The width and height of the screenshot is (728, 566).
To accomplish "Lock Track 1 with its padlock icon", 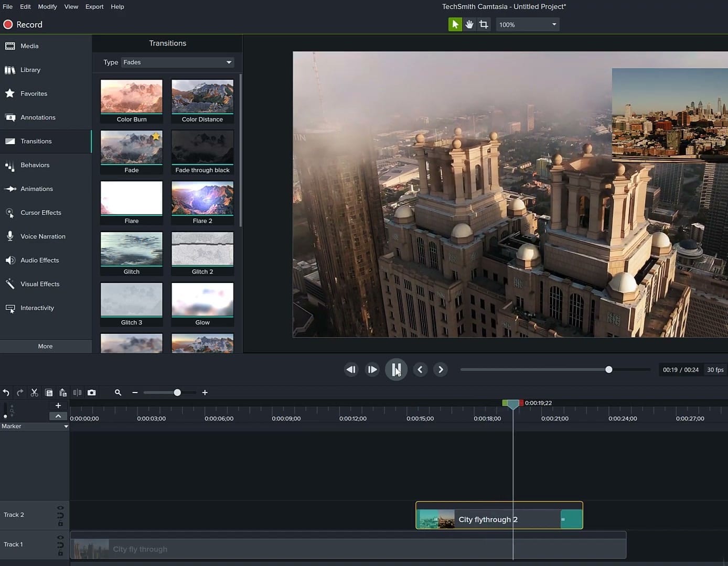I will (60, 553).
